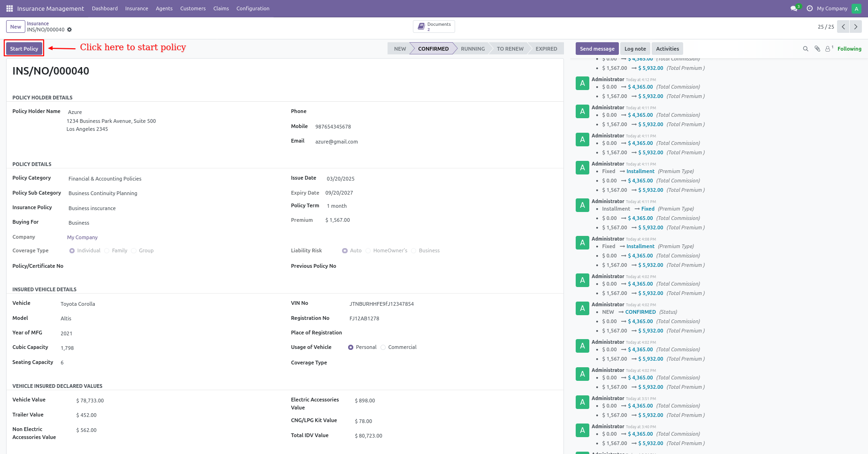Open Insurance breadcrumb link
This screenshot has width=868, height=454.
(x=38, y=23)
